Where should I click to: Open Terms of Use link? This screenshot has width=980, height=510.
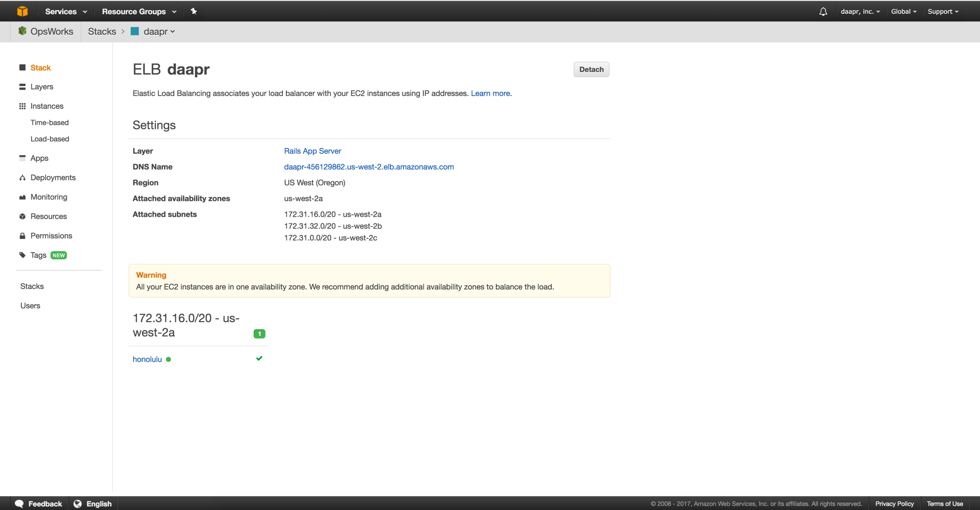[945, 504]
